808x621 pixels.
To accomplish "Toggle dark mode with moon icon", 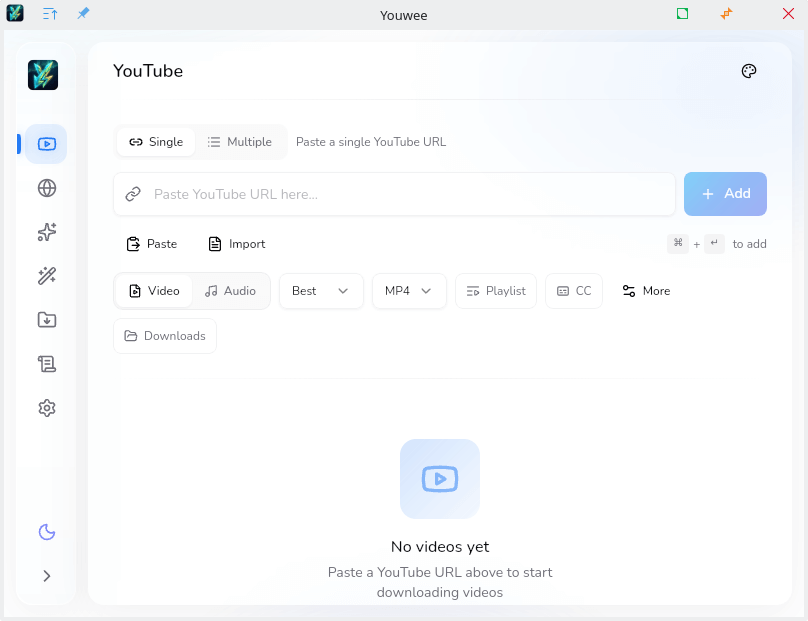I will [x=46, y=532].
